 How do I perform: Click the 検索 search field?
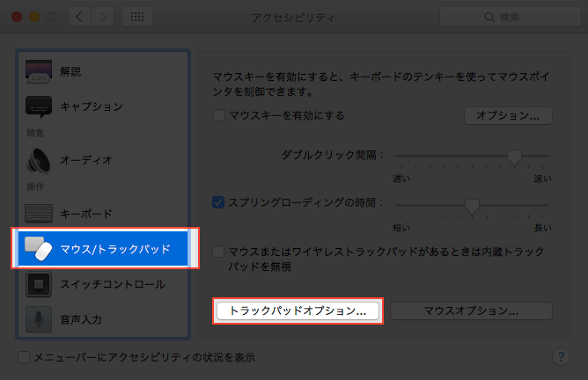(511, 18)
